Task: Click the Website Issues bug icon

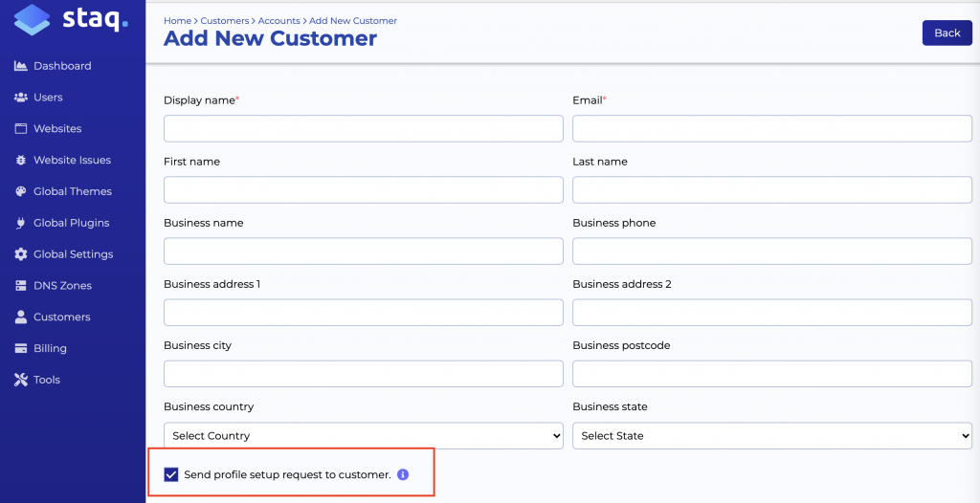Action: (21, 161)
